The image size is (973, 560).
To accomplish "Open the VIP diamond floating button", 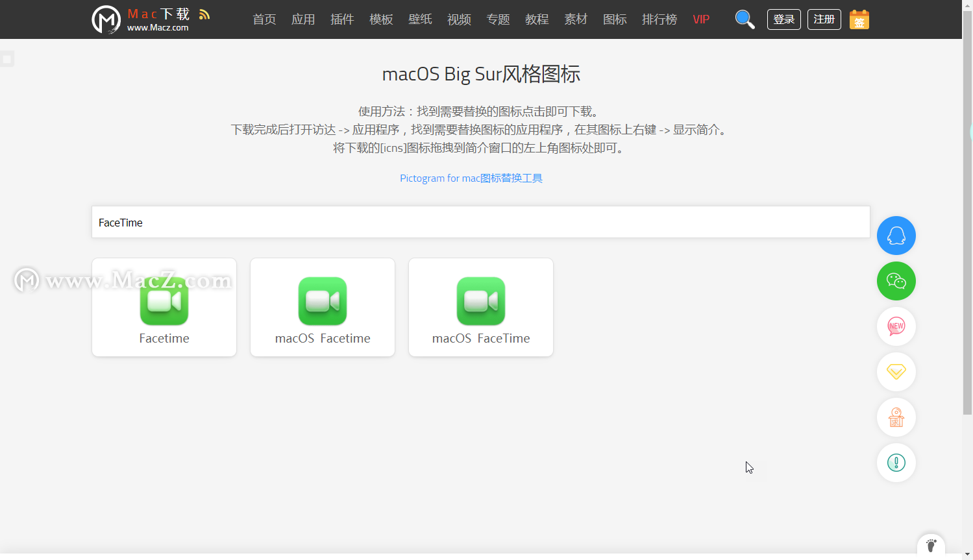I will point(896,372).
